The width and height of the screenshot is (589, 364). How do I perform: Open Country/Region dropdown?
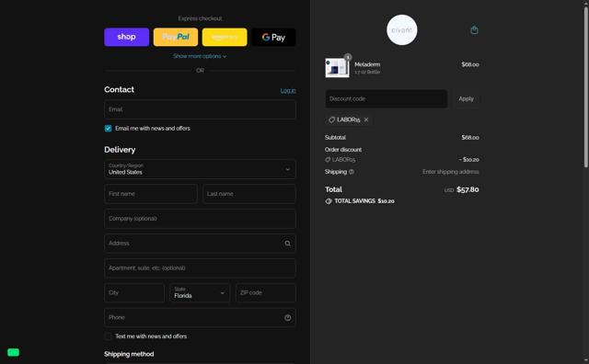(x=200, y=169)
